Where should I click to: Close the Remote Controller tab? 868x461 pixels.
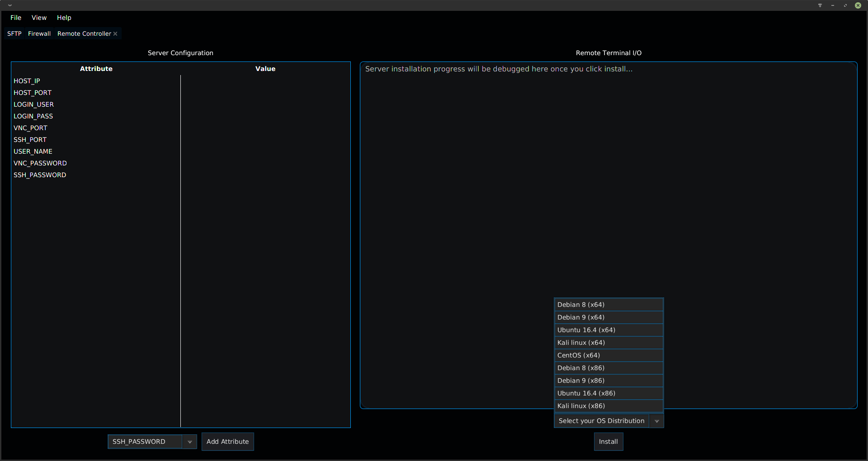click(115, 34)
